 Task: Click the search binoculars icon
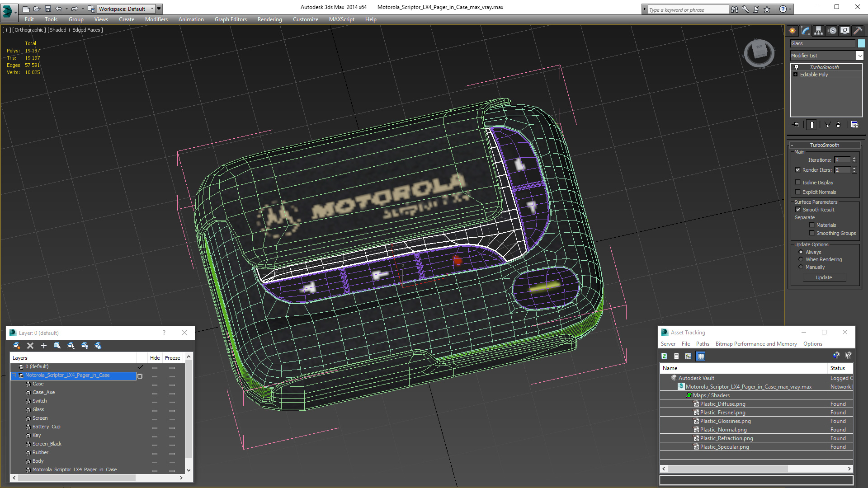735,9
